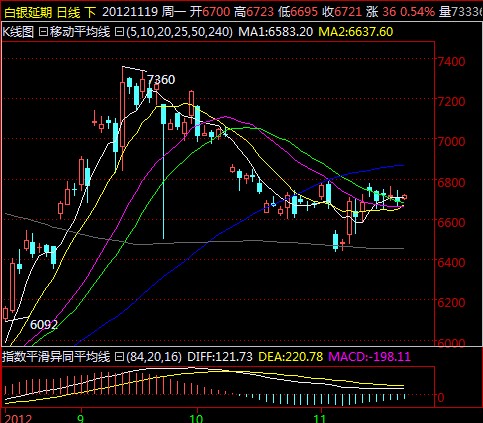Click the 6800 price axis label
Image resolution: width=483 pixels, height=423 pixels.
[451, 182]
